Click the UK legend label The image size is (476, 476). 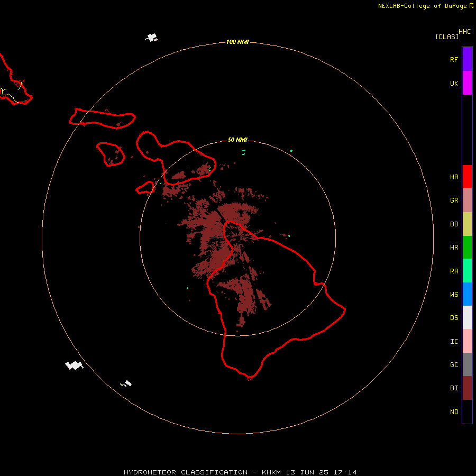pos(454,83)
